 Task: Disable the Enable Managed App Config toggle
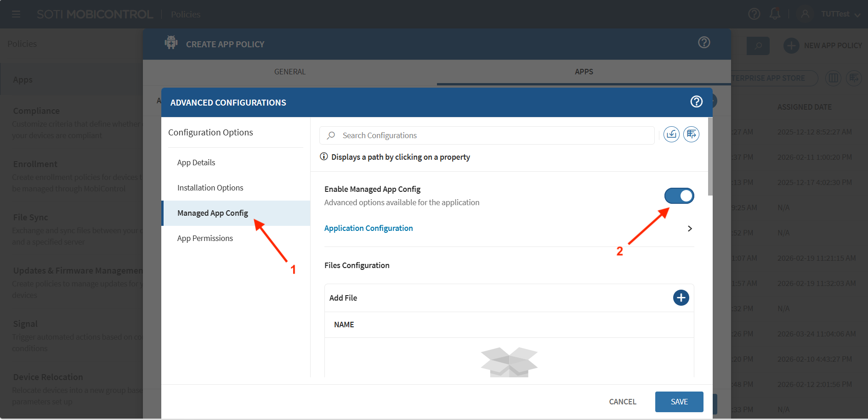click(x=679, y=196)
